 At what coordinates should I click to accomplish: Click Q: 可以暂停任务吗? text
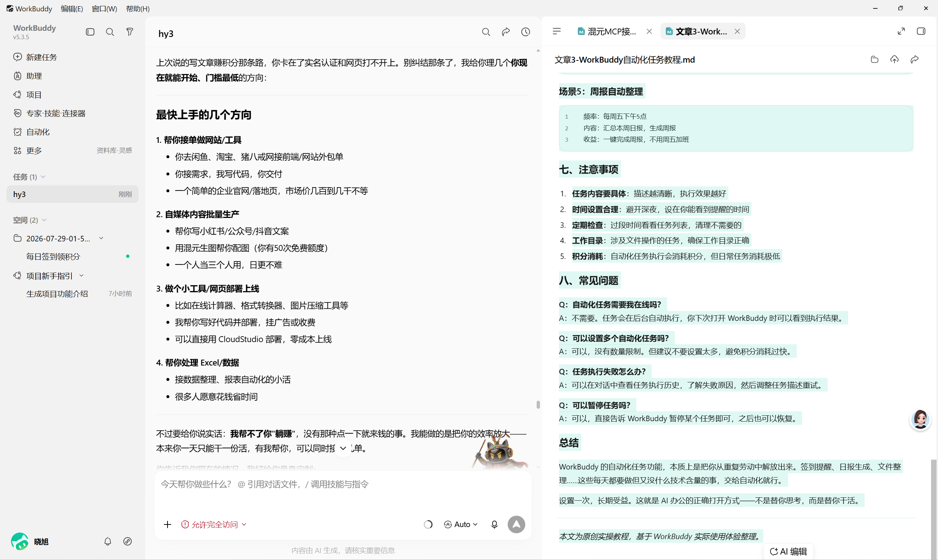[595, 405]
